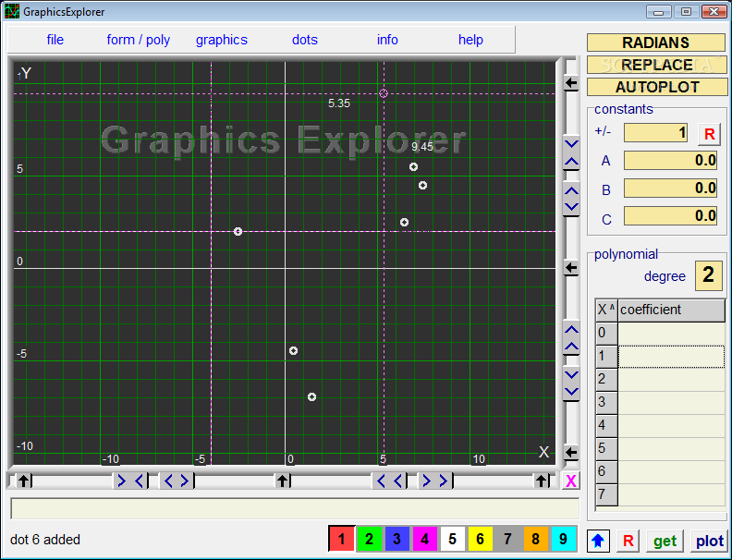Select orange color button 8
Screen dimensions: 732x560
coord(535,539)
